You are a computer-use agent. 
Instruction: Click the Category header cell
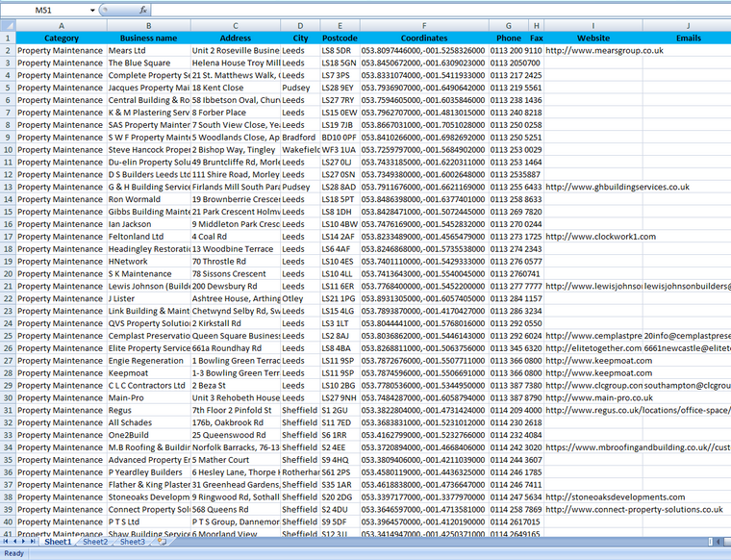coord(61,38)
